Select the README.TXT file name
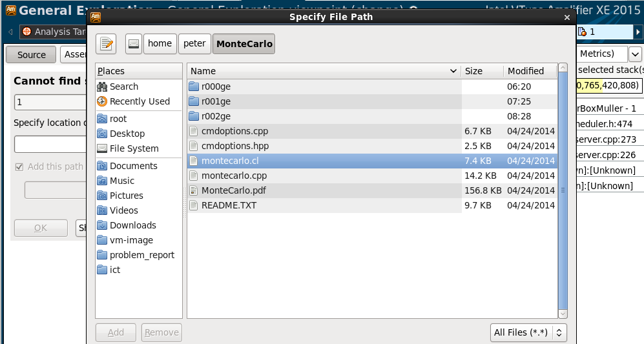The image size is (644, 344). pos(229,205)
